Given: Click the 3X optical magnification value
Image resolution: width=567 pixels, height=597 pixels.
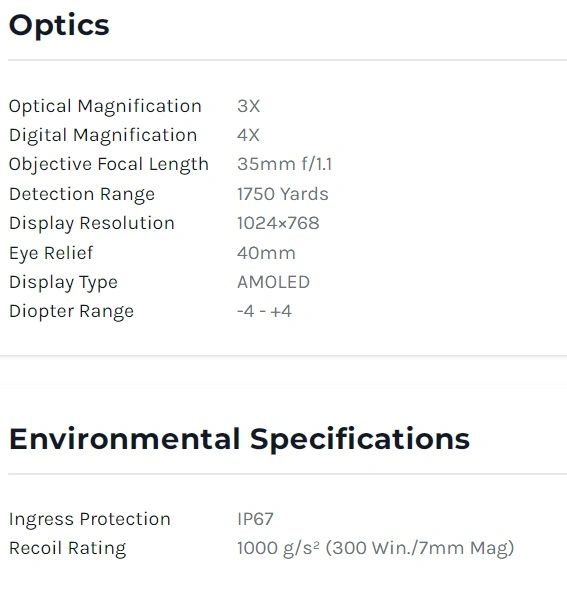Looking at the screenshot, I should click(249, 106).
